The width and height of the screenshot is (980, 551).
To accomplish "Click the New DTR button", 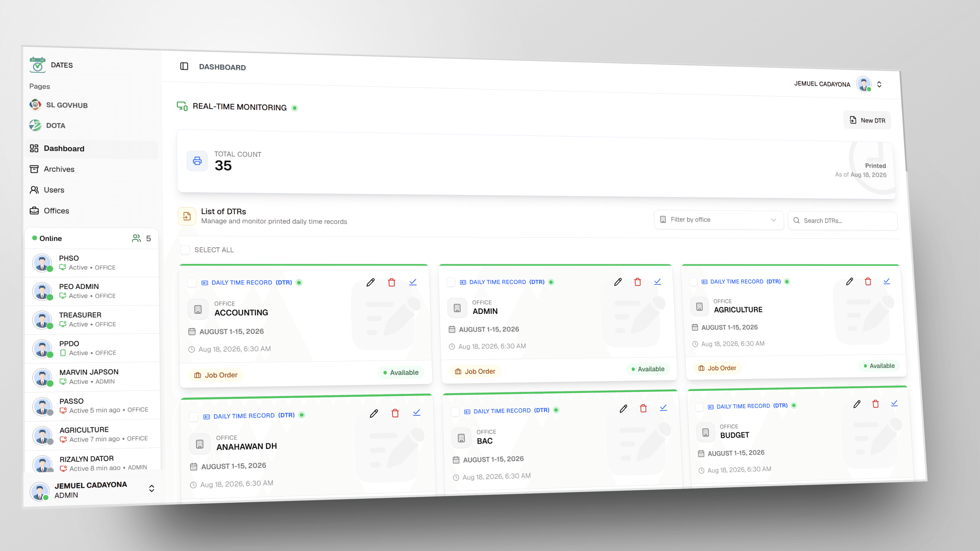I will coord(867,120).
